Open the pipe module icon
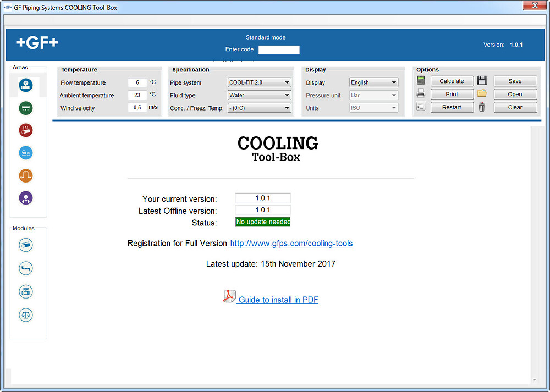The image size is (550, 392). (x=26, y=245)
